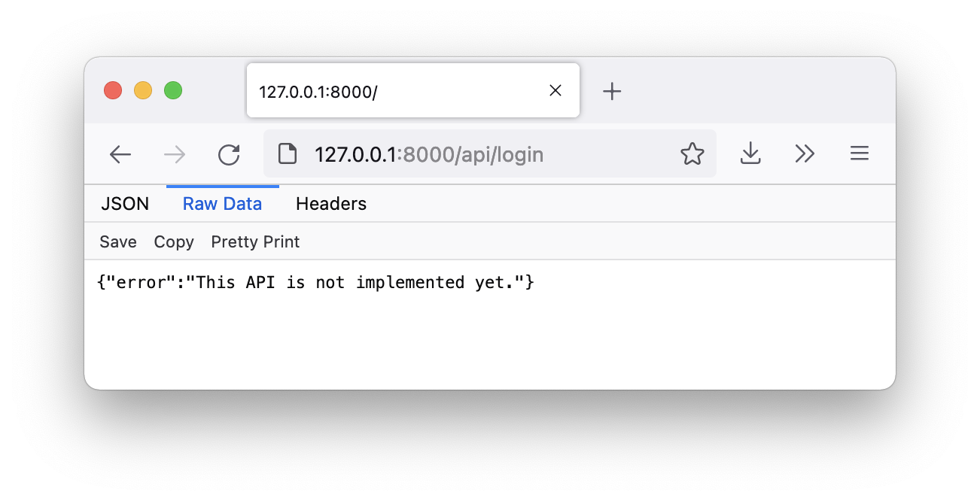Bookmark this page with the star

pos(692,154)
